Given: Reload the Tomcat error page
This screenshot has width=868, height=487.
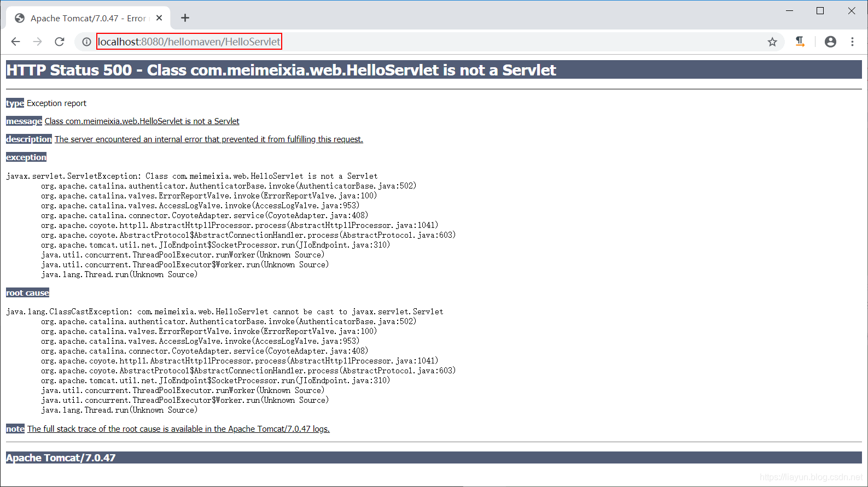Looking at the screenshot, I should [60, 42].
